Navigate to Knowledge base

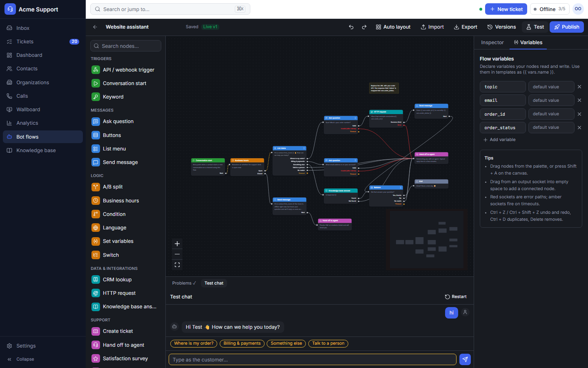(43, 150)
